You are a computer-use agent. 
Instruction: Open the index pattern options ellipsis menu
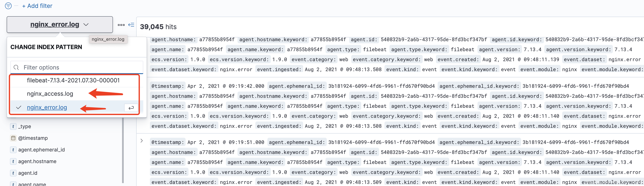pos(121,25)
